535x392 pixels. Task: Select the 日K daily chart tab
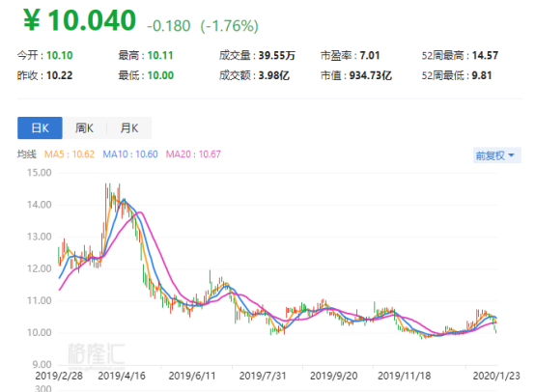(40, 128)
